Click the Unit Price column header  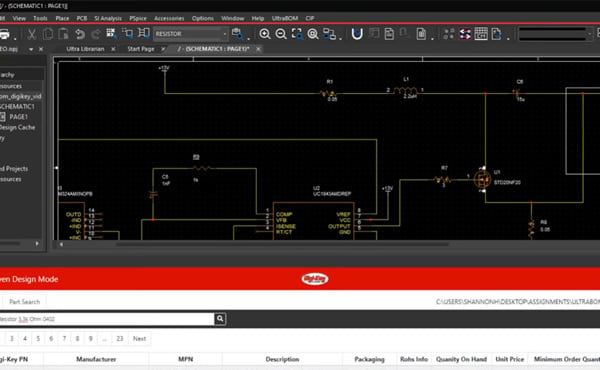pos(509,359)
